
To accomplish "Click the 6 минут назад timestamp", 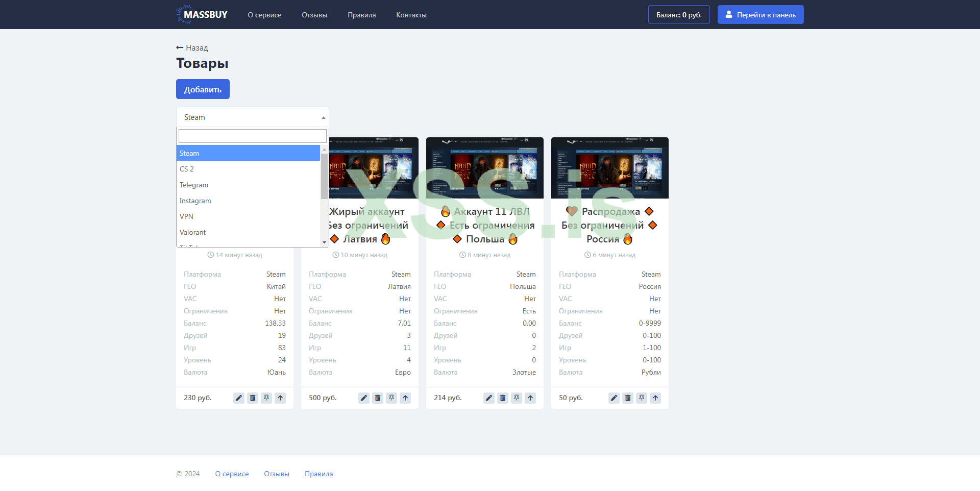I will pyautogui.click(x=610, y=255).
